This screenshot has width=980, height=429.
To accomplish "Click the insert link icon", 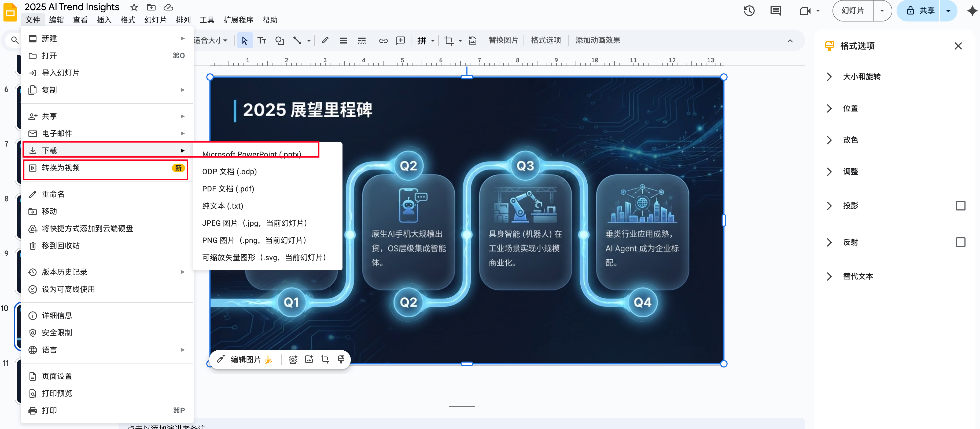I will pos(383,40).
